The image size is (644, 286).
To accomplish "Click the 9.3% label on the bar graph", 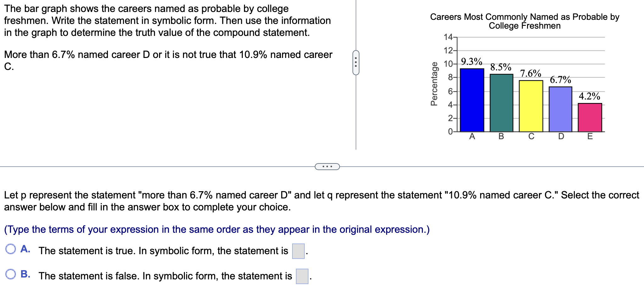I will pos(471,61).
